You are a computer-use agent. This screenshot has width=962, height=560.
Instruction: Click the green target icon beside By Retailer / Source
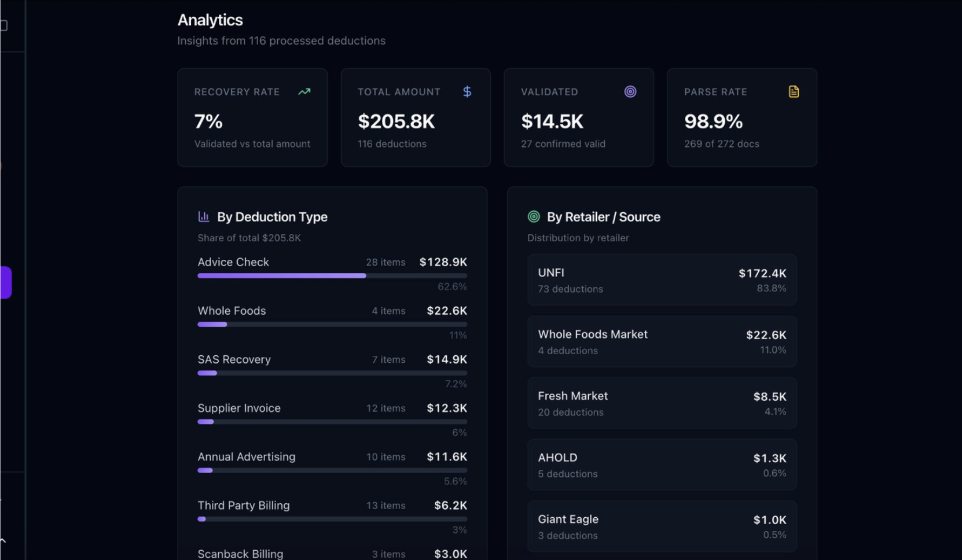(x=534, y=216)
